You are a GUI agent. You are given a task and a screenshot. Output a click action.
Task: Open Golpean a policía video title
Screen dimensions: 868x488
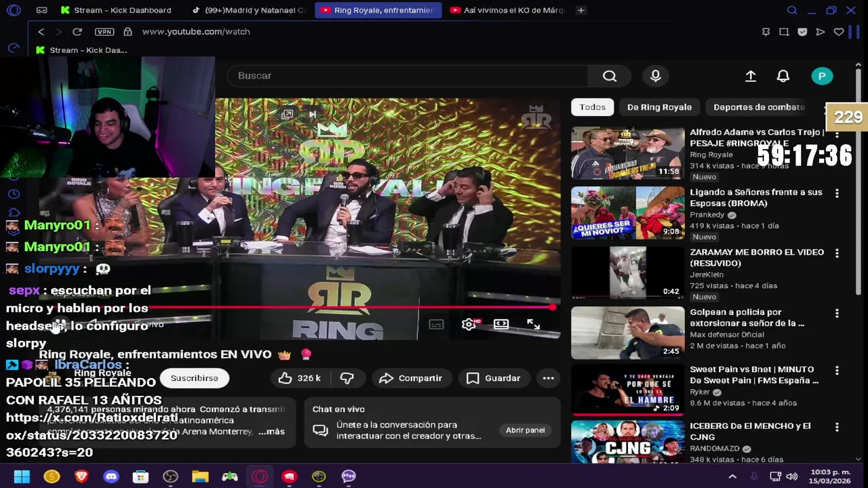pyautogui.click(x=747, y=318)
